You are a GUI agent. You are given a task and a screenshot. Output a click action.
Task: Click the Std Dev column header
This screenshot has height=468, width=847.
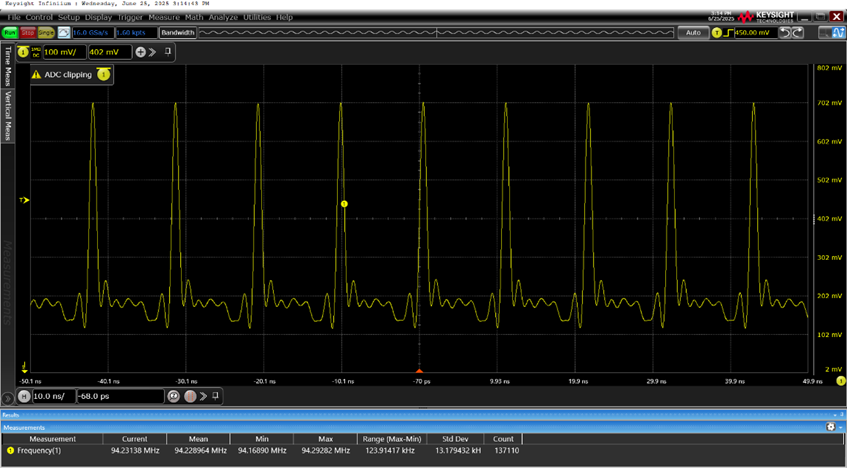455,439
